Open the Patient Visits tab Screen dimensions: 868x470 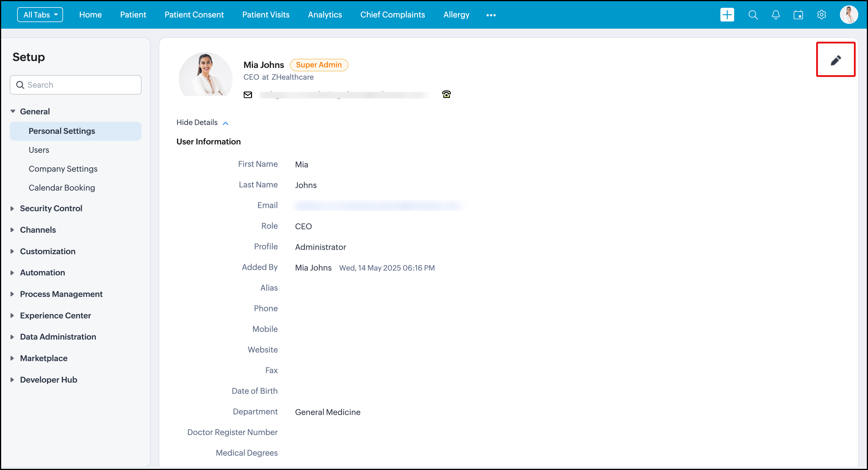tap(266, 15)
